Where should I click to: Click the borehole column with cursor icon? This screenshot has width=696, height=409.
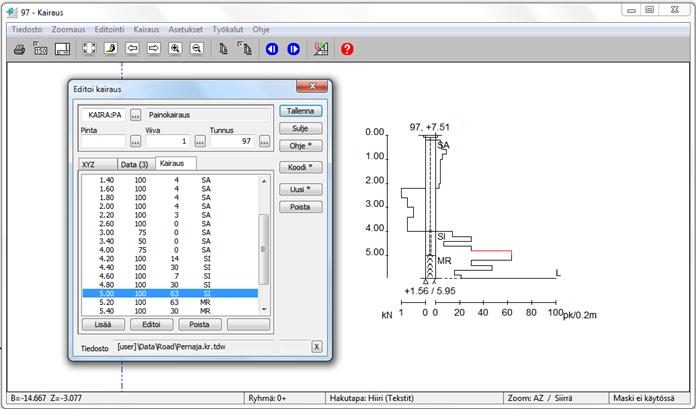tap(245, 49)
